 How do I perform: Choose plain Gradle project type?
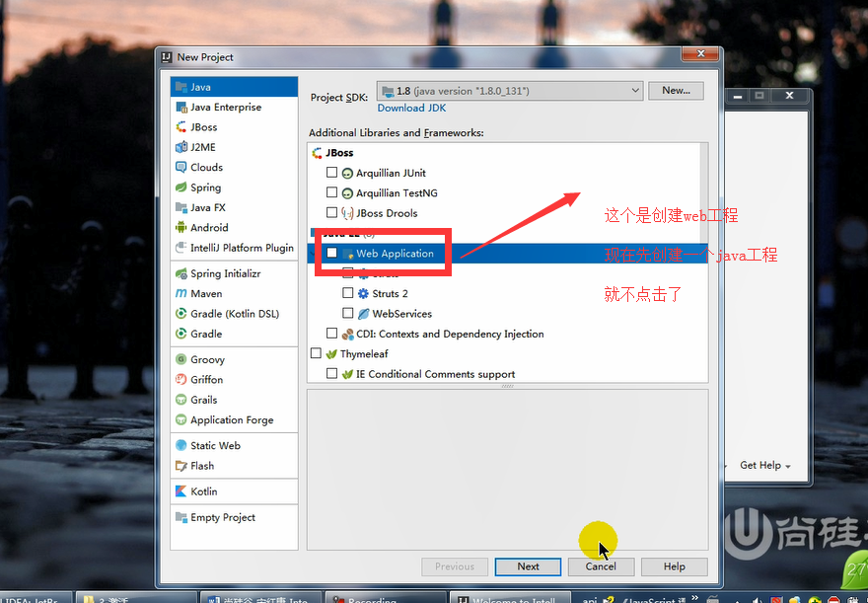click(234, 334)
